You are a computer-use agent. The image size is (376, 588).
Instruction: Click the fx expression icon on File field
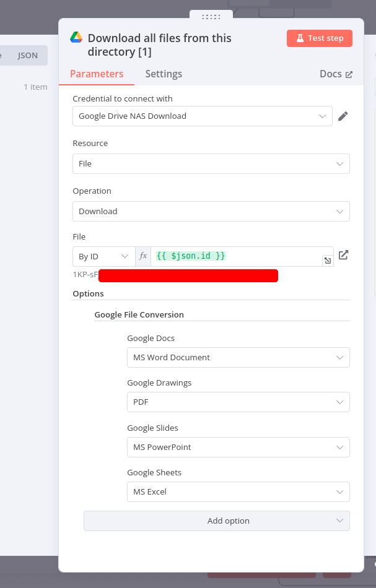(x=143, y=256)
